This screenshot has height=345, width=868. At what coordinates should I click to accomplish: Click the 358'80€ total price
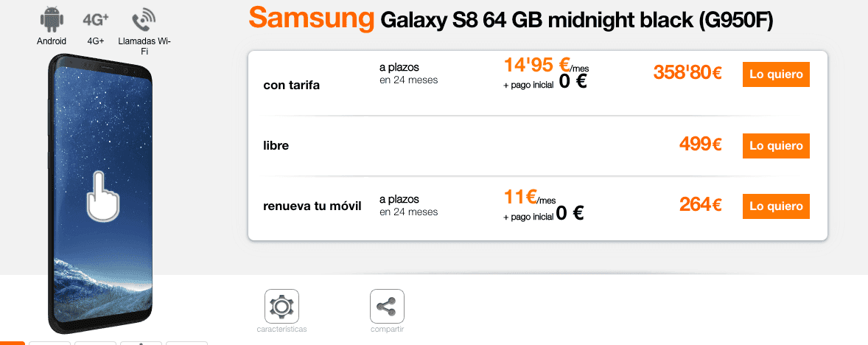pyautogui.click(x=687, y=73)
